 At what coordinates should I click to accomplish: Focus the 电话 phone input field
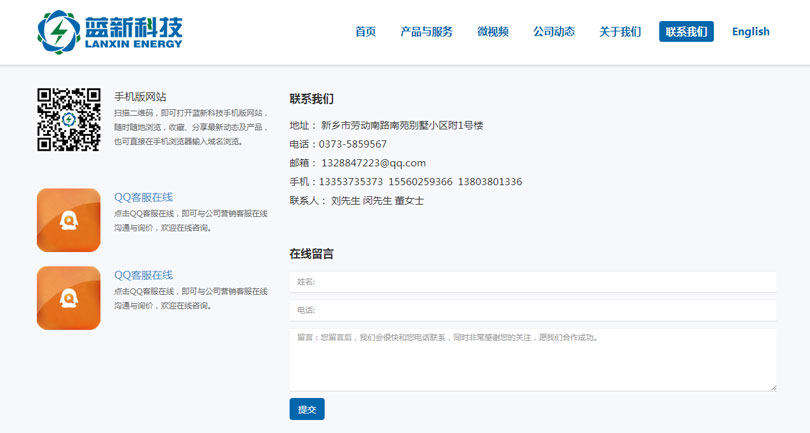(x=533, y=310)
